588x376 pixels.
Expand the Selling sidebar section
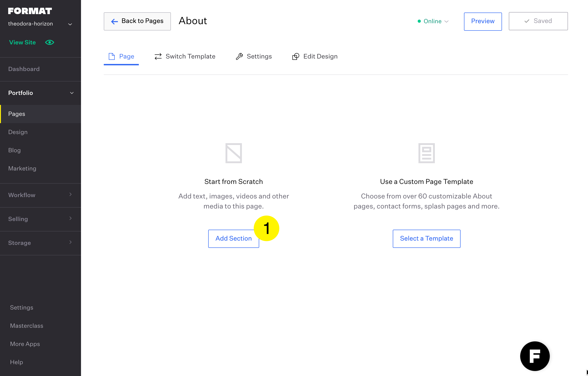tap(70, 218)
